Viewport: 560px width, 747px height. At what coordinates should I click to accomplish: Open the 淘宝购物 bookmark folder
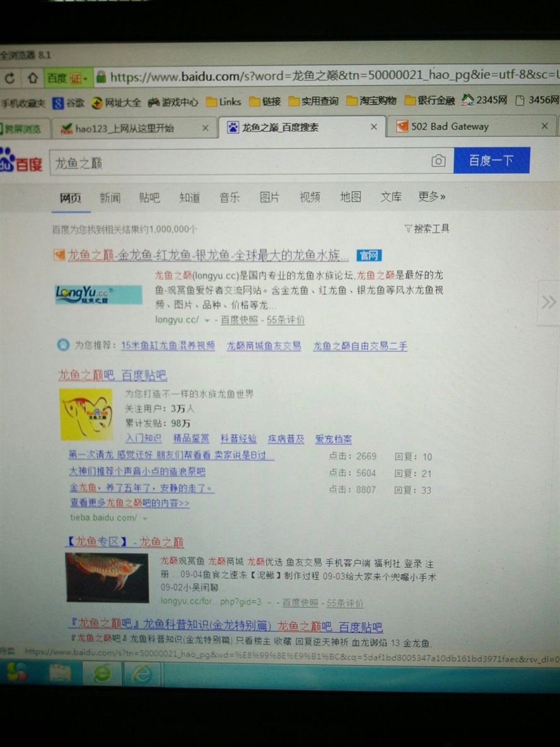tap(371, 100)
